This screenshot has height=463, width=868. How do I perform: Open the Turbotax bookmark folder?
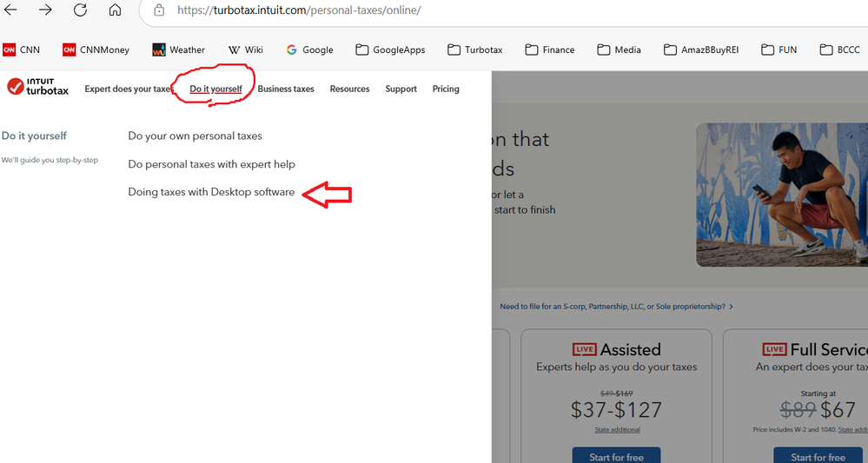(x=475, y=50)
